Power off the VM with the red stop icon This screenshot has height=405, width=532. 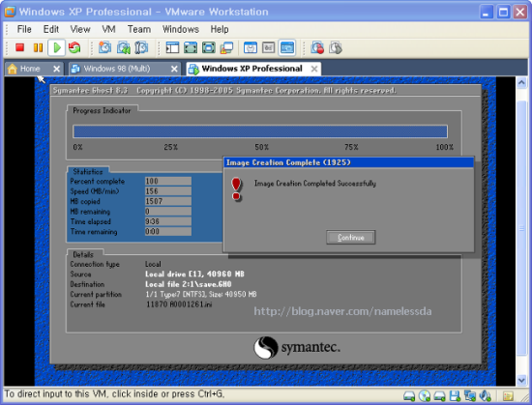[x=19, y=47]
